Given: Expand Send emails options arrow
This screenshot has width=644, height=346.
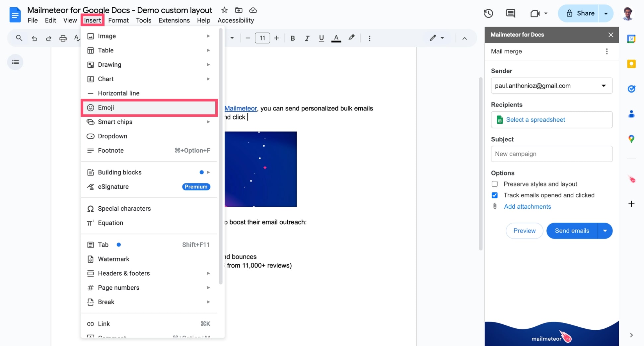Looking at the screenshot, I should 605,231.
